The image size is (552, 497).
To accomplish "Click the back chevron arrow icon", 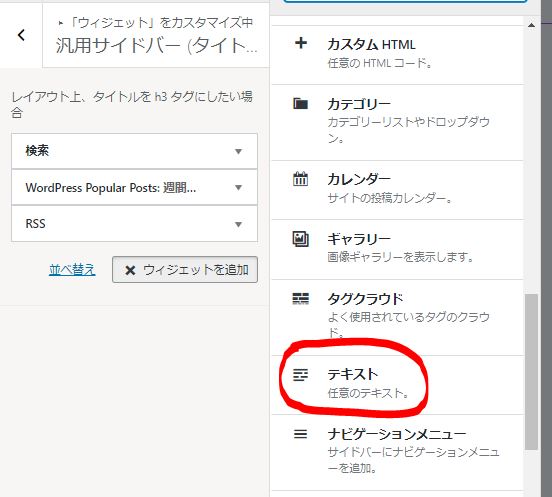I will click(21, 35).
